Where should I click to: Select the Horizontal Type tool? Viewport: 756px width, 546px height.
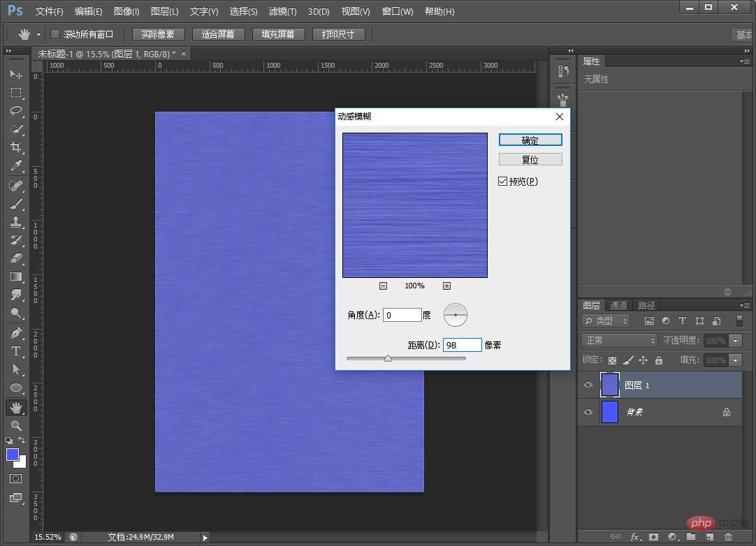[x=16, y=351]
